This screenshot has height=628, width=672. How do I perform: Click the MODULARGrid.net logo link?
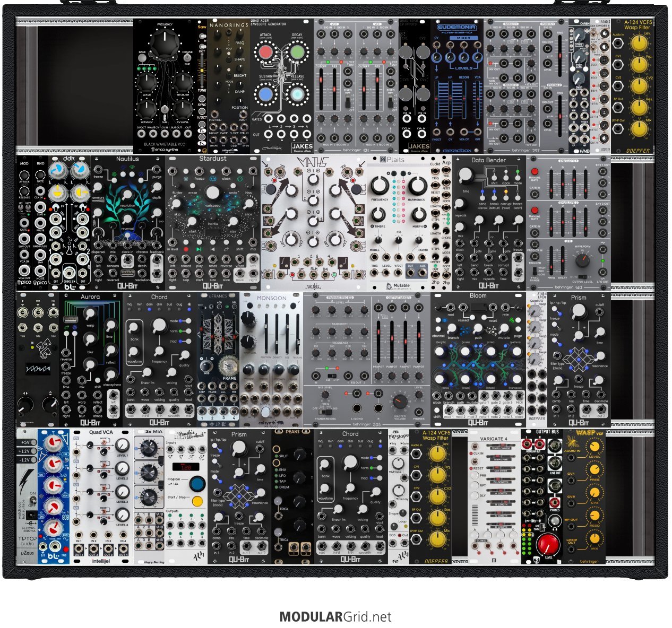point(335,617)
